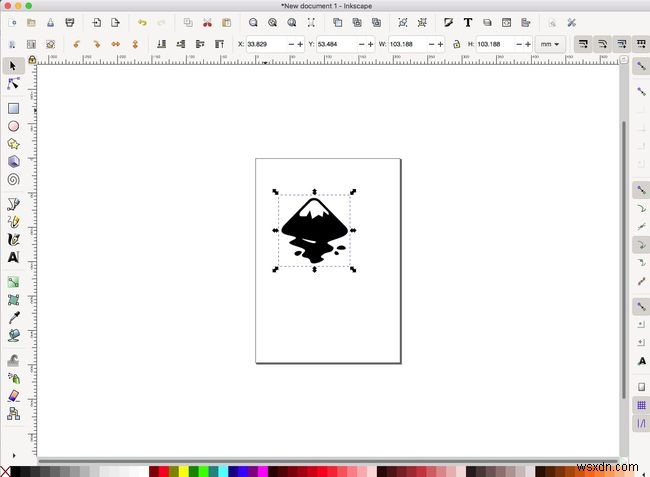Viewport: 650px width, 477px height.
Task: Remove fill with the X none swatch
Action: coord(5,472)
